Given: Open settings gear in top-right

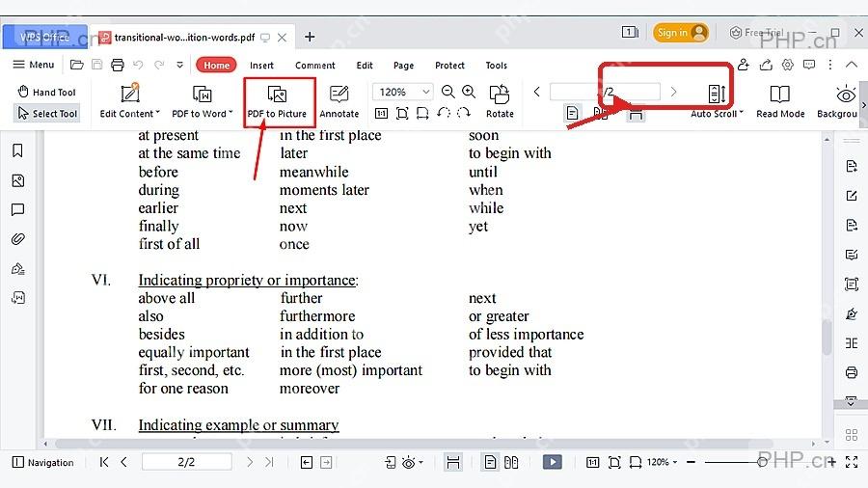Looking at the screenshot, I should click(787, 65).
